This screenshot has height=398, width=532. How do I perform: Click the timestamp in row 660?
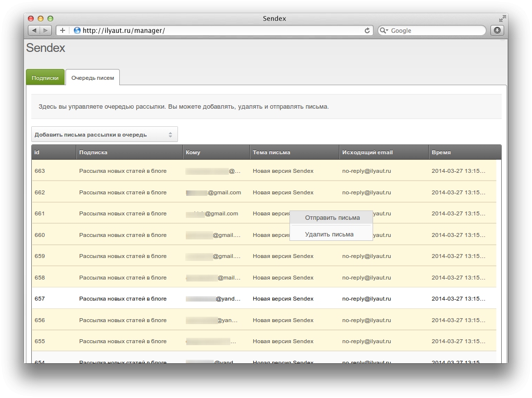click(x=458, y=234)
